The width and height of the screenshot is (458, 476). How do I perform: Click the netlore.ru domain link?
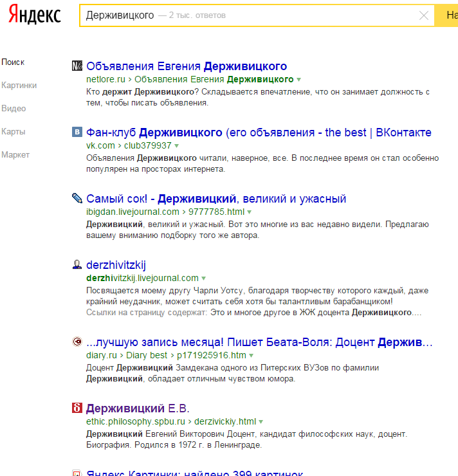pyautogui.click(x=105, y=79)
